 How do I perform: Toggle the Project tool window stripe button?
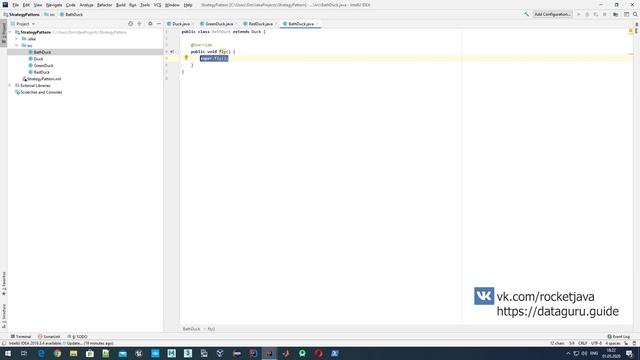click(4, 33)
